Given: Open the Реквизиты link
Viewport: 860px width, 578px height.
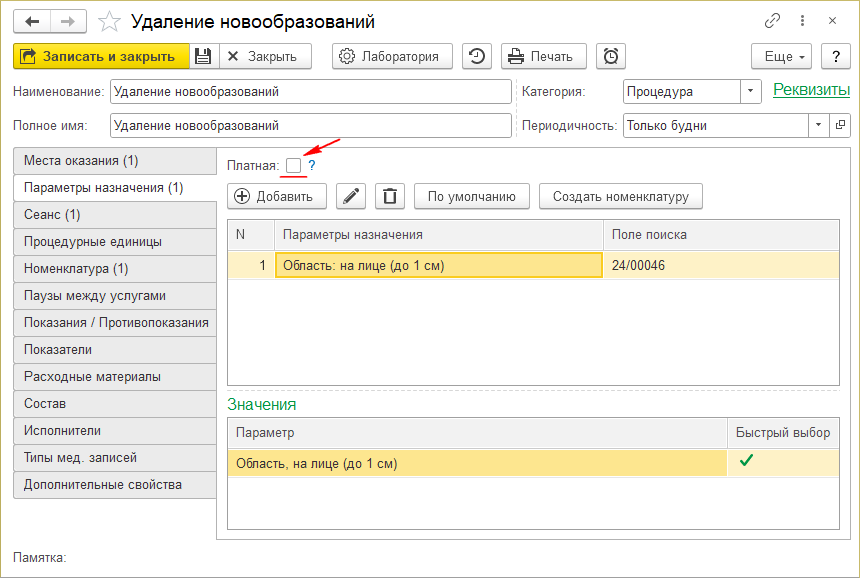Looking at the screenshot, I should coord(811,90).
